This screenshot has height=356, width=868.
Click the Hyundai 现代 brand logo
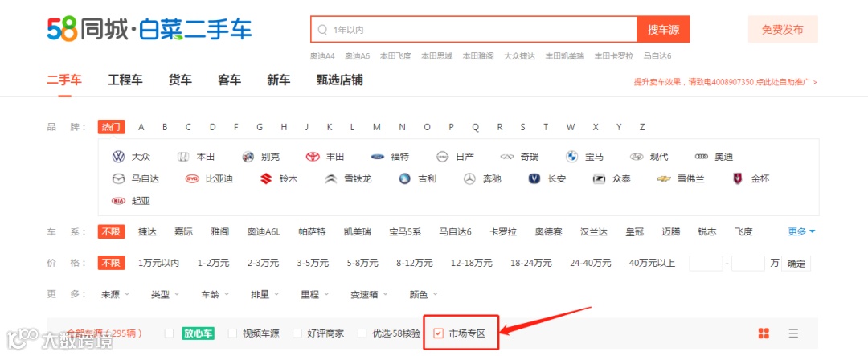[x=637, y=157]
